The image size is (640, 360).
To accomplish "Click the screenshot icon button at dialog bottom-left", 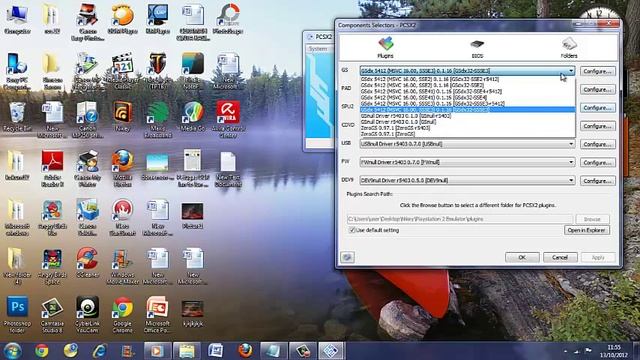I will [347, 257].
